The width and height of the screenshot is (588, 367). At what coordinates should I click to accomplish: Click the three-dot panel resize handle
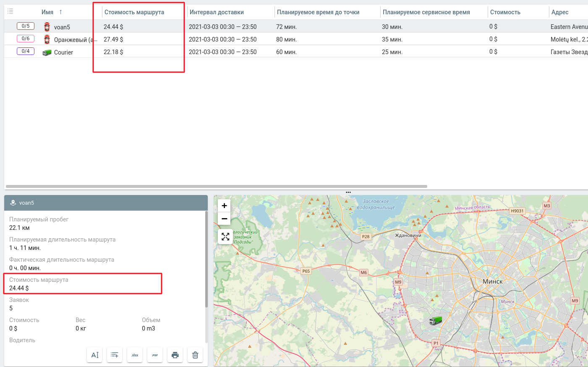pos(348,192)
